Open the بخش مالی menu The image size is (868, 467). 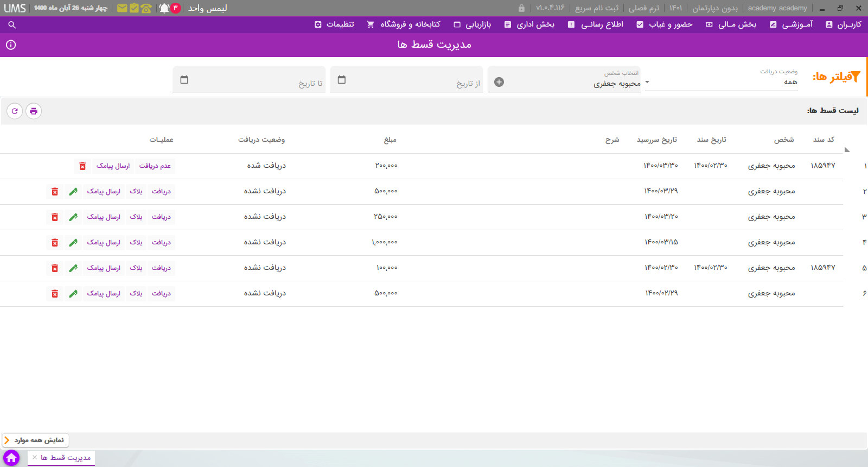731,24
